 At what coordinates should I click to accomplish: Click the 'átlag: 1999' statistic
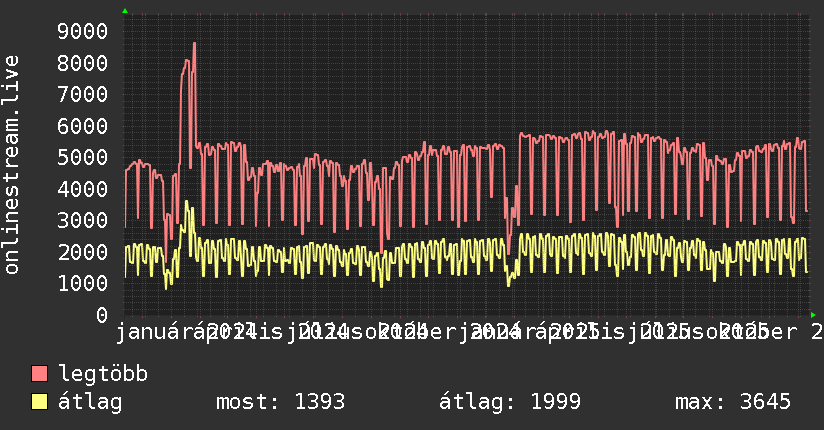tap(510, 403)
